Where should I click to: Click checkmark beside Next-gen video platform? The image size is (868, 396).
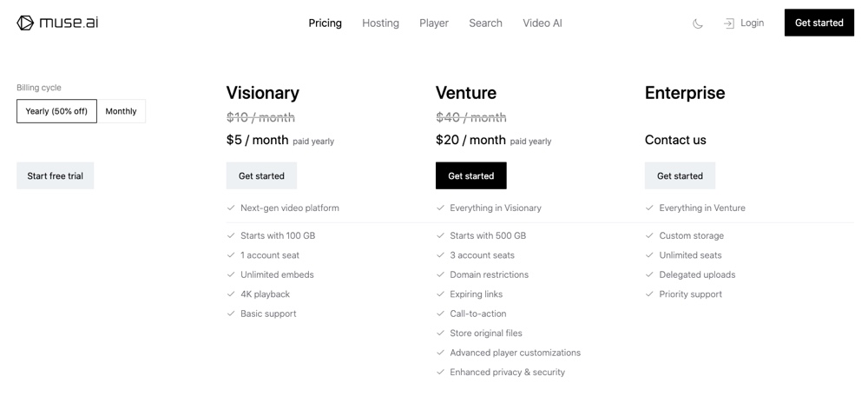pyautogui.click(x=231, y=208)
